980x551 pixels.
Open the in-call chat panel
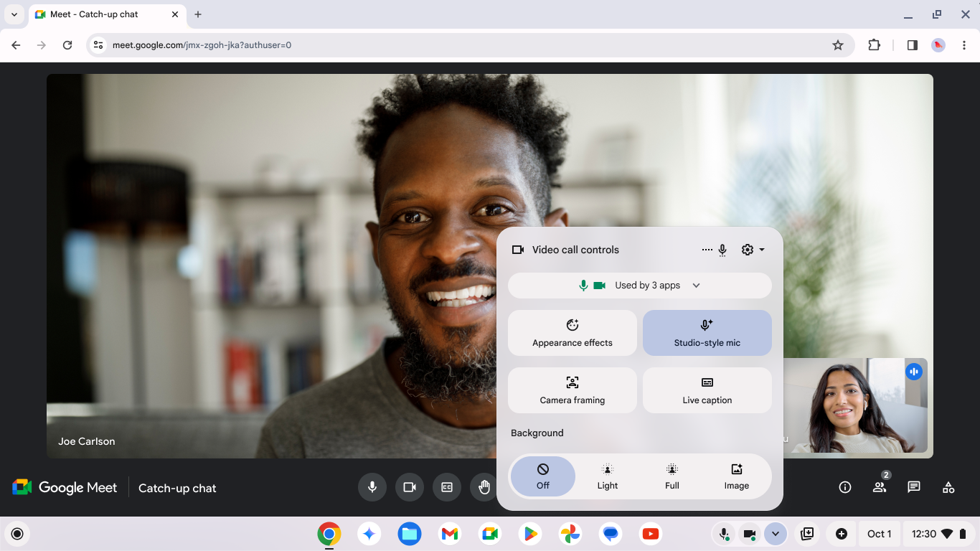pos(913,487)
